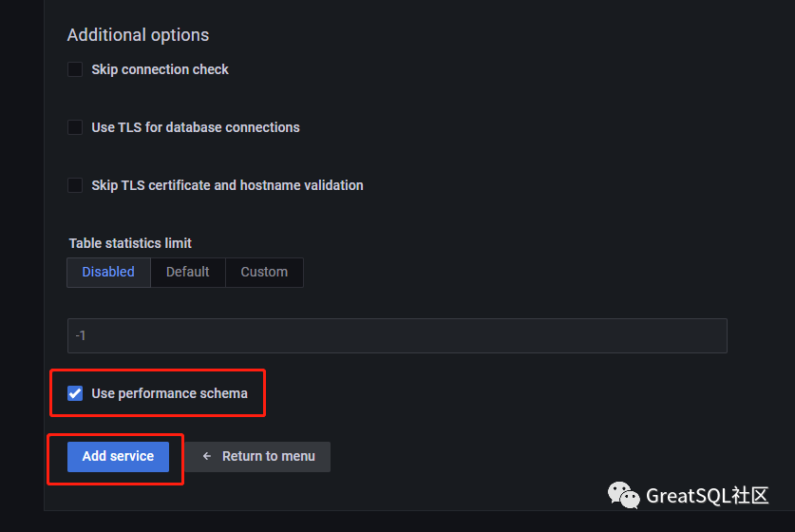Click the Additional options heading
This screenshot has height=532, width=795.
click(138, 35)
